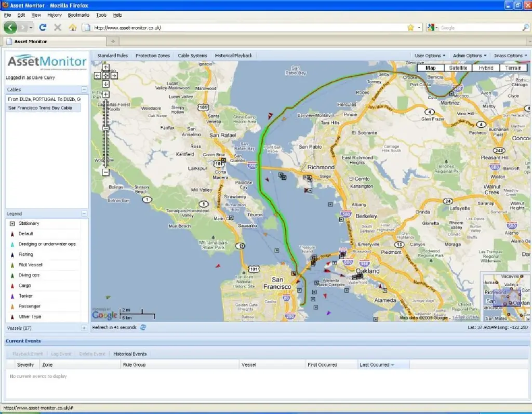Screen dimensions: 532x414
Task: Switch map view to Hybrid mode
Action: click(x=486, y=68)
